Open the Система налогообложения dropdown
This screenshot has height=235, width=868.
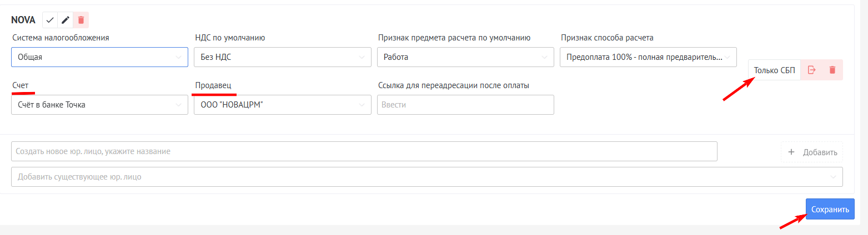pos(99,57)
